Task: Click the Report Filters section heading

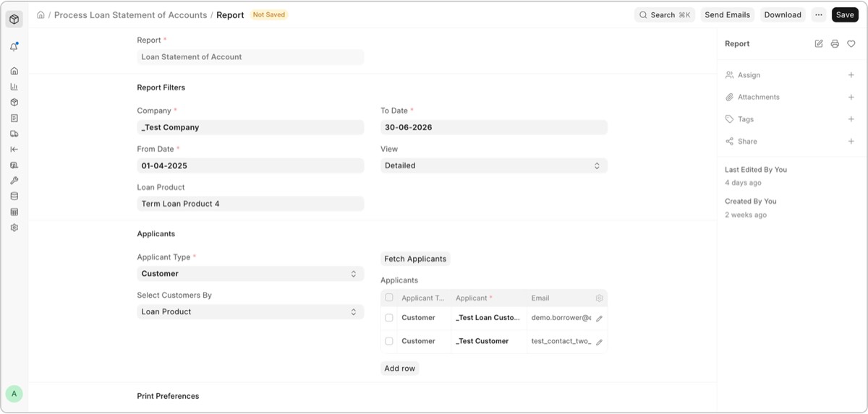Action: (x=161, y=87)
